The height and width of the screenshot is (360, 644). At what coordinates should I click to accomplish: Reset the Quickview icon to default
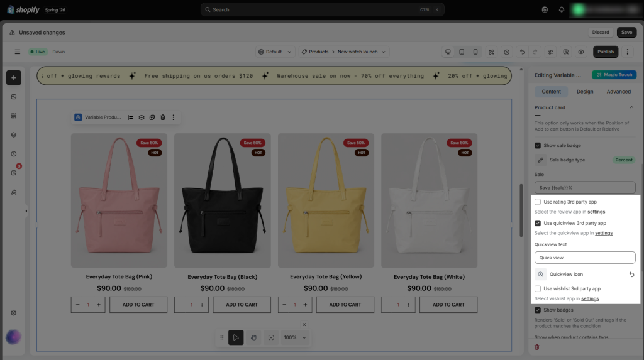coord(631,274)
